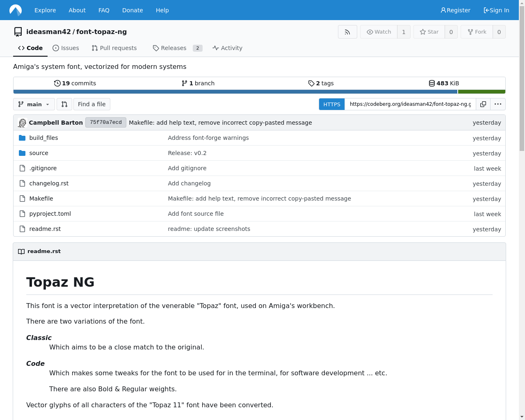This screenshot has width=525, height=420.
Task: Open FAQ in the top navigation
Action: 104,10
